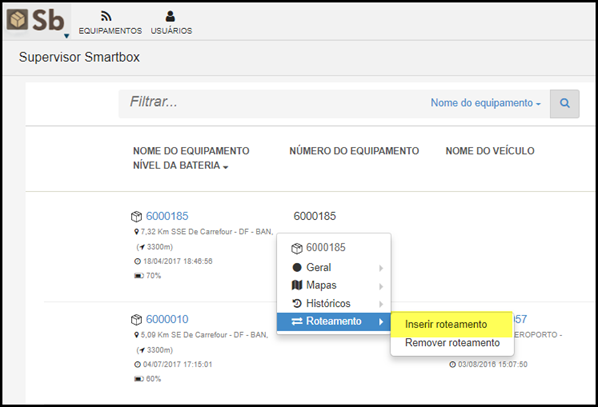The height and width of the screenshot is (407, 598).
Task: Open equipment link 6000010
Action: pos(167,319)
